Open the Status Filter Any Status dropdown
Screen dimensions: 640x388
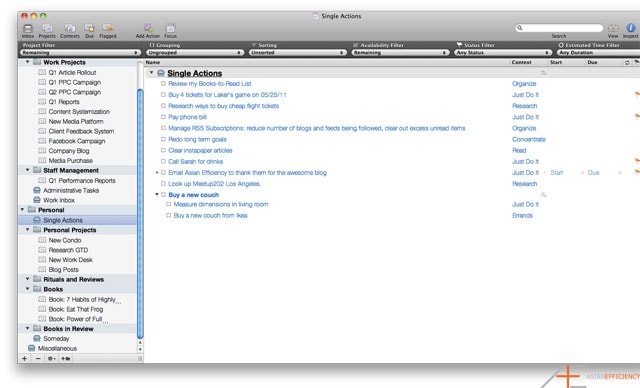tap(503, 53)
